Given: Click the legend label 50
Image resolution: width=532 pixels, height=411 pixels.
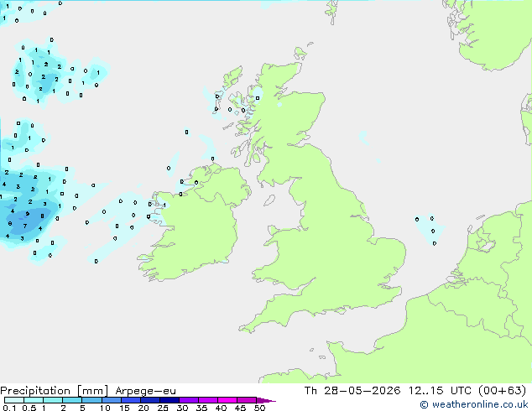Looking at the screenshot, I should pos(259,408).
